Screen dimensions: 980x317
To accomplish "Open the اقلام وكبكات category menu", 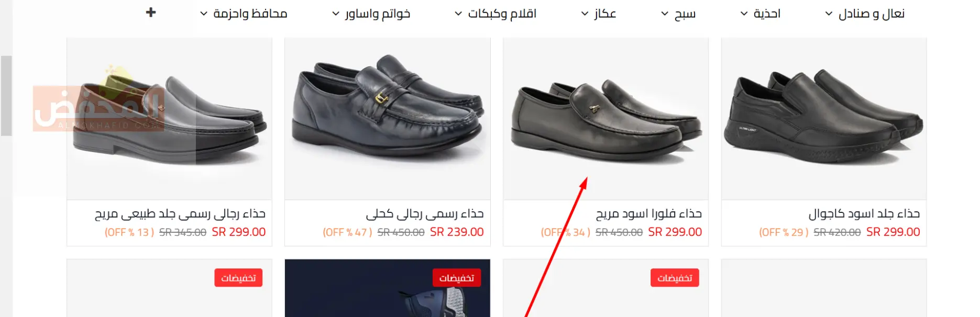I will [x=495, y=14].
